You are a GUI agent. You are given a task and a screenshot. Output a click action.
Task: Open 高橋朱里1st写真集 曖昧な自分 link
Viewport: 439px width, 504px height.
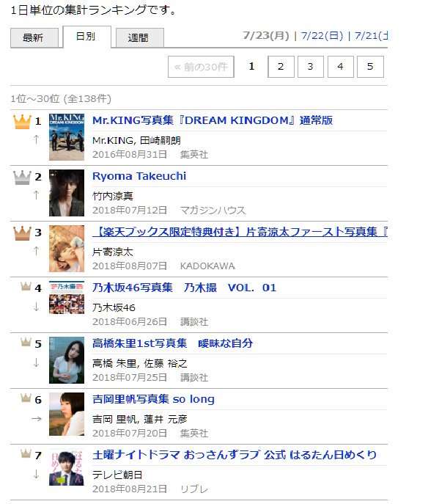tap(172, 343)
